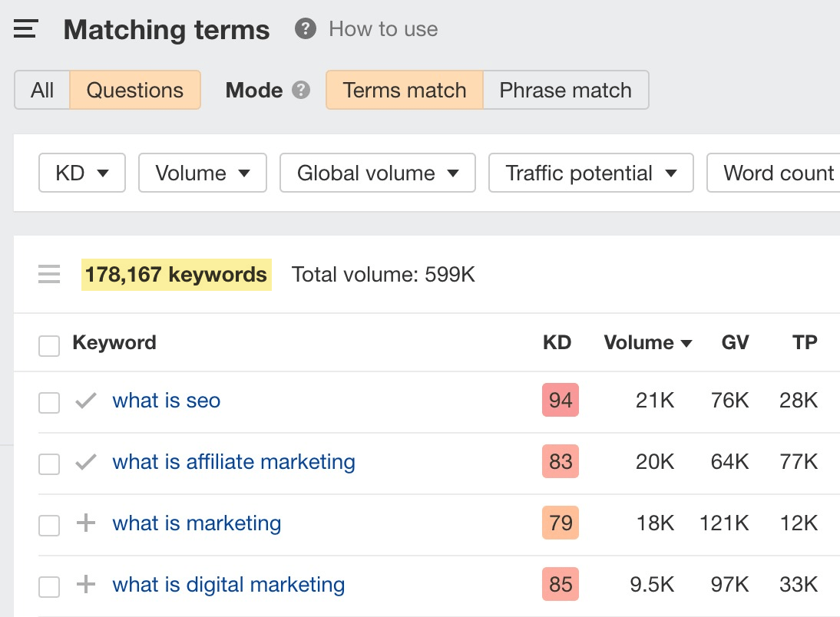Open the KD filter dropdown
This screenshot has width=840, height=617.
click(x=81, y=173)
